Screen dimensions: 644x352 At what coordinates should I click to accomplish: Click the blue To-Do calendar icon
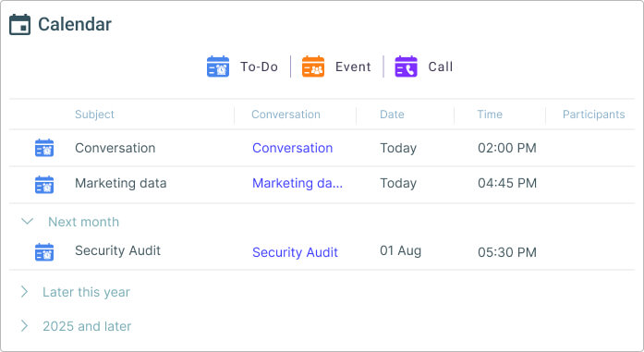(x=218, y=67)
